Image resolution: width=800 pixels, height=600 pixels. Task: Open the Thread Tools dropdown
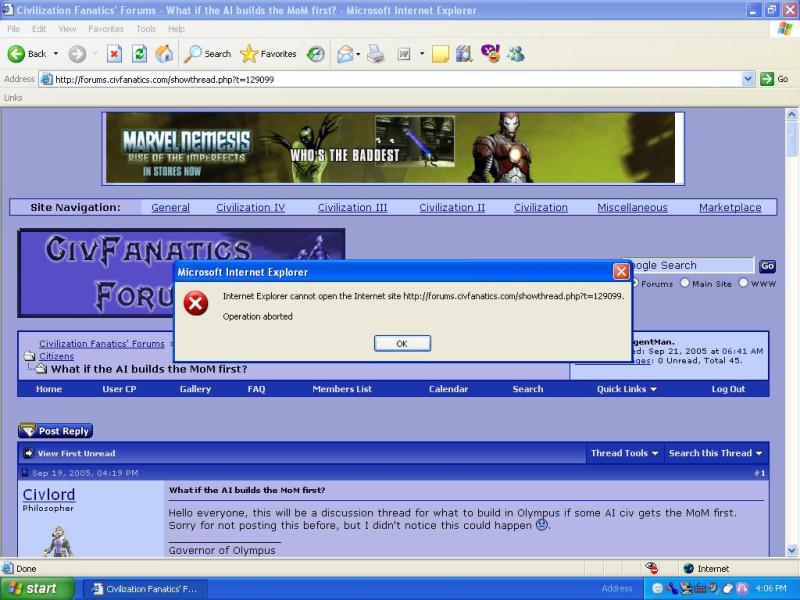[624, 453]
